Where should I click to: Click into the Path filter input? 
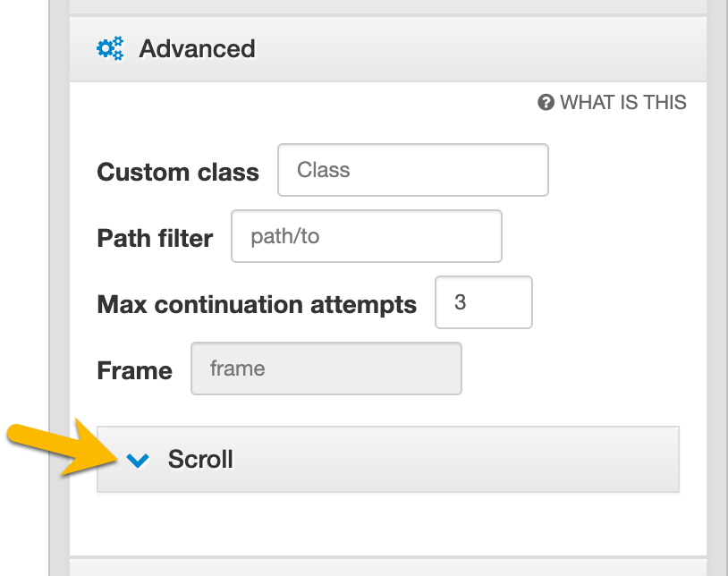click(366, 237)
